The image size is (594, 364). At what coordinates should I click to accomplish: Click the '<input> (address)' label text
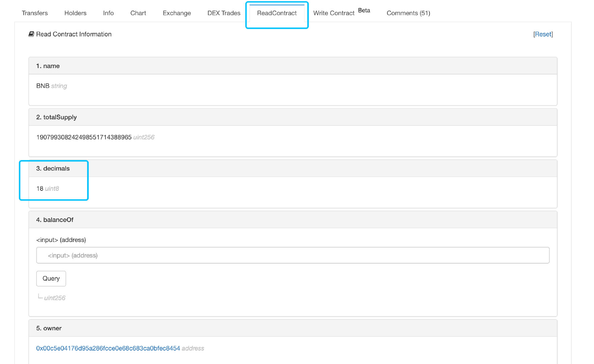61,240
